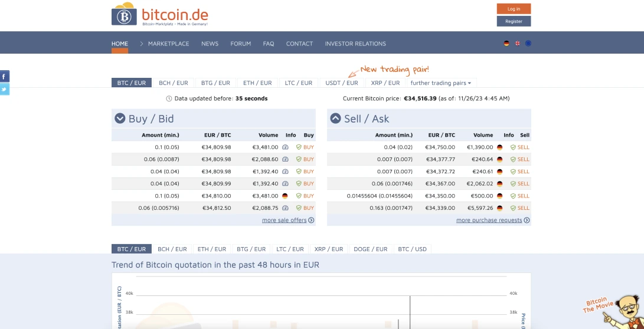
Task: Click the German flag for the €500.00 sell row
Action: (499, 196)
